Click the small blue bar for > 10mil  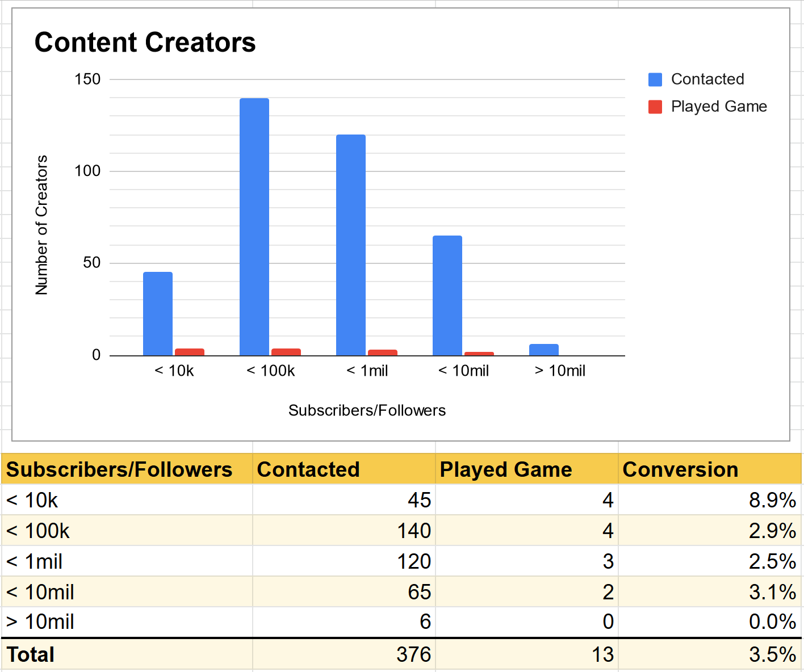(544, 350)
